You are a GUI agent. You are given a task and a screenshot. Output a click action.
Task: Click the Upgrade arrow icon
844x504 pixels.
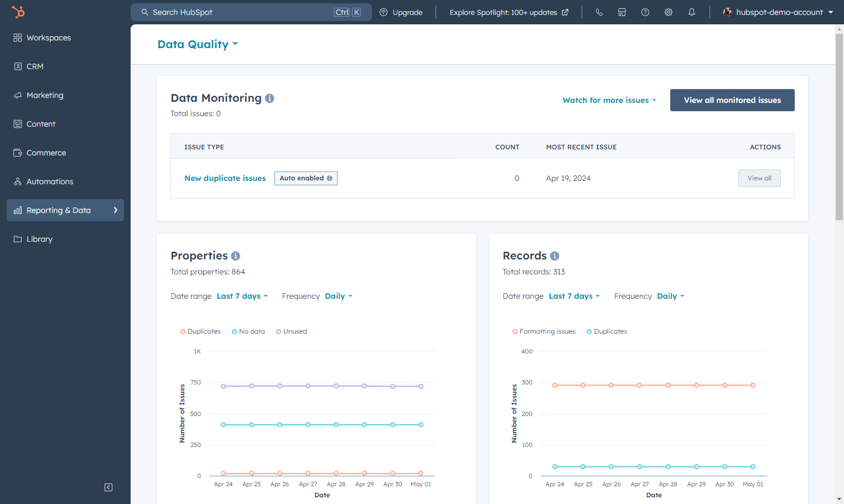point(384,12)
